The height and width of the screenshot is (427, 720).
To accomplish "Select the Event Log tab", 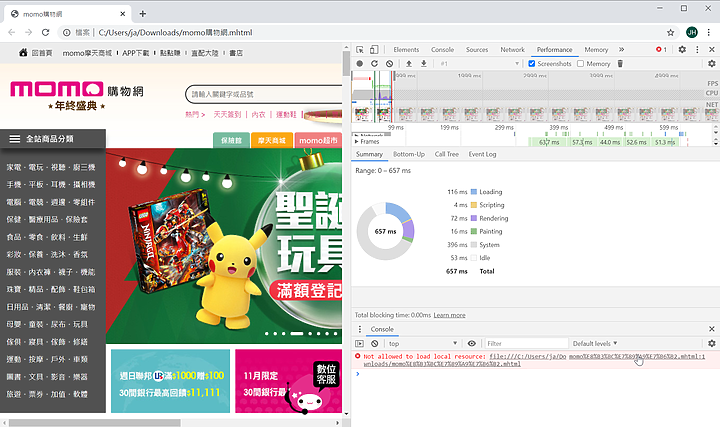I will (x=482, y=154).
